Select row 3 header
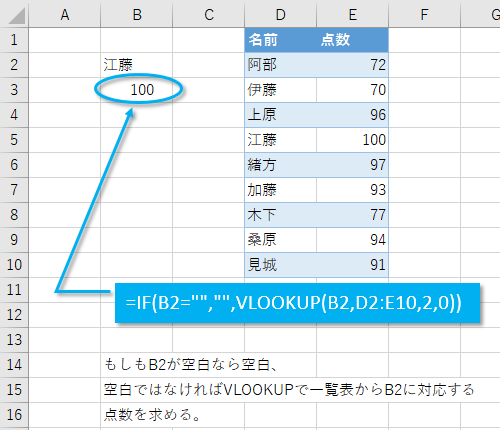The width and height of the screenshot is (500, 430). (x=14, y=90)
